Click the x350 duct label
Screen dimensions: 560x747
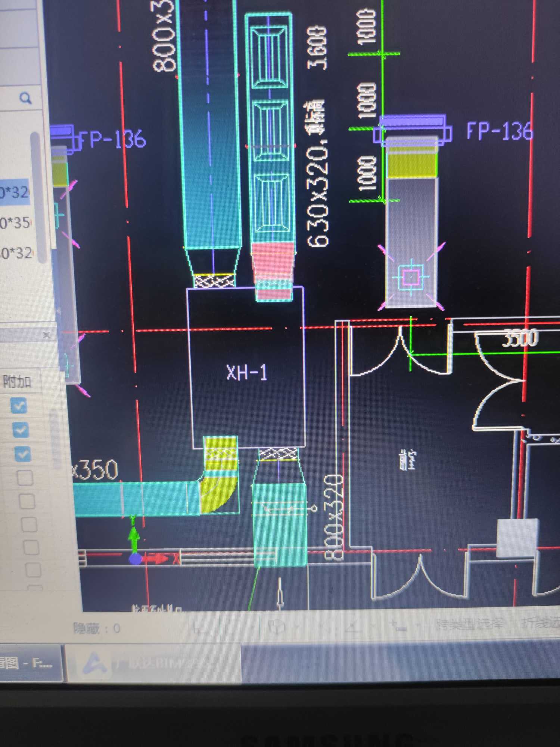tap(95, 469)
